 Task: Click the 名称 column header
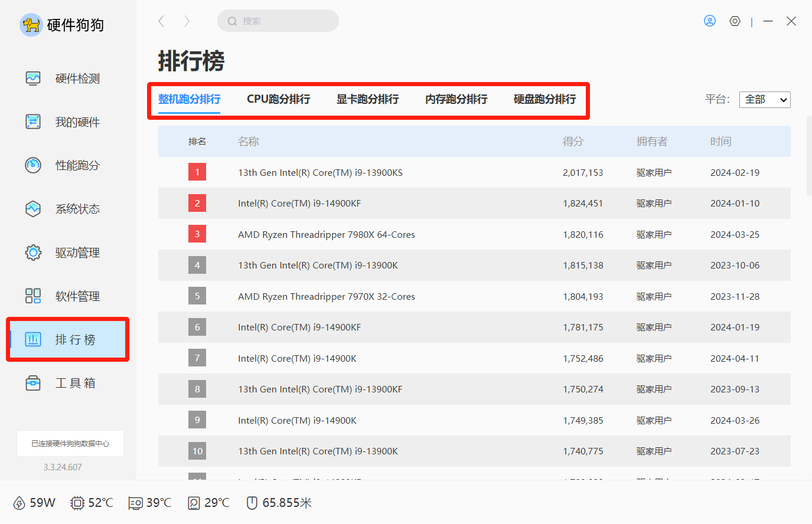pos(249,142)
